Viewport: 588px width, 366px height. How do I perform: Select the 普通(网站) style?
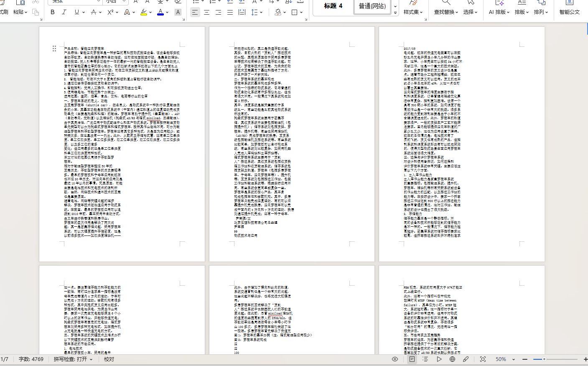tap(372, 6)
